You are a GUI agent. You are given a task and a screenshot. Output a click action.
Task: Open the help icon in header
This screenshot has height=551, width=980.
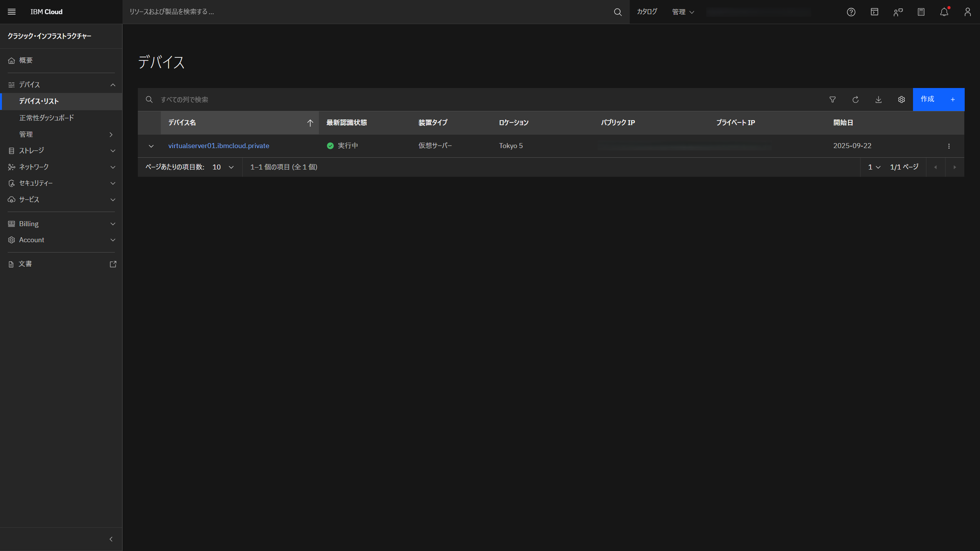point(851,12)
